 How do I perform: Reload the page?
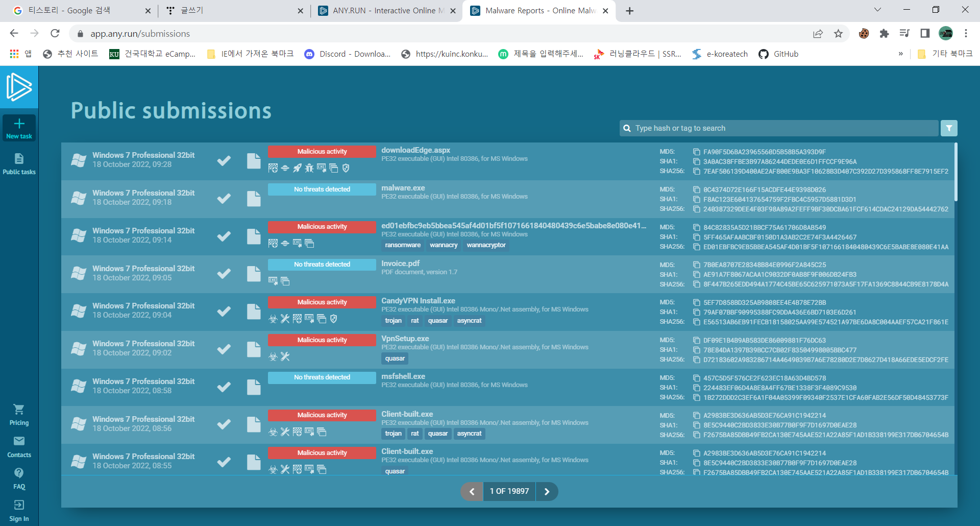coord(55,34)
